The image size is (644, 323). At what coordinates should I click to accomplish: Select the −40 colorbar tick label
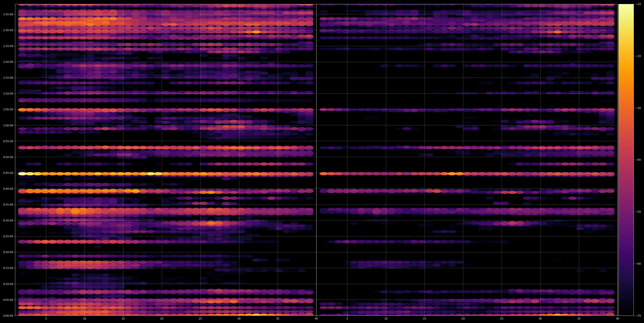[638, 160]
